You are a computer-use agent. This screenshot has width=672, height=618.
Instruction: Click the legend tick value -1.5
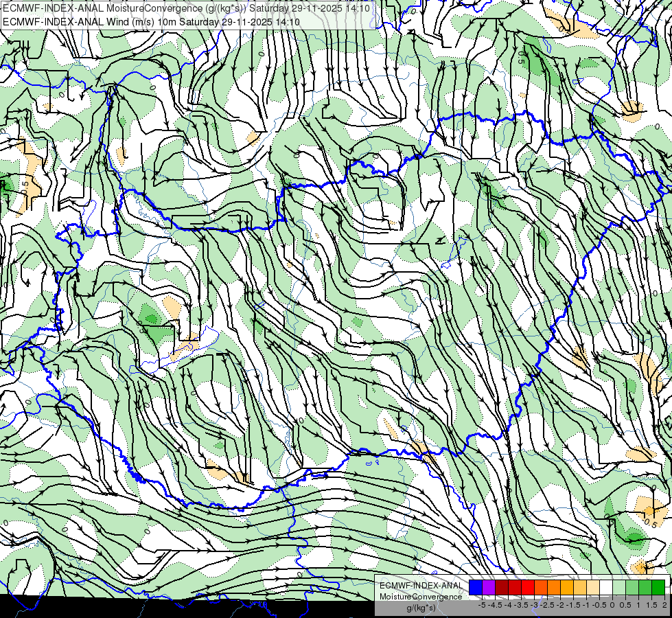pyautogui.click(x=573, y=605)
